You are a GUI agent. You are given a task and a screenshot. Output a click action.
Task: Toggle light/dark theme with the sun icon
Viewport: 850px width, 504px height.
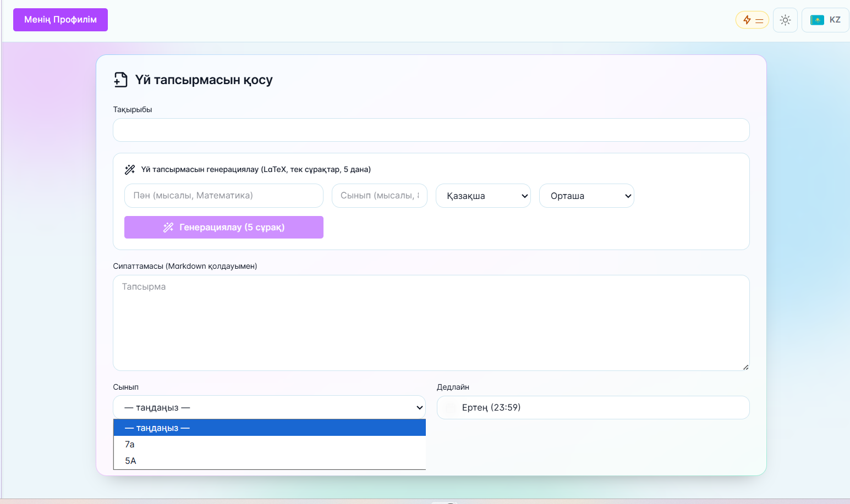tap(785, 20)
